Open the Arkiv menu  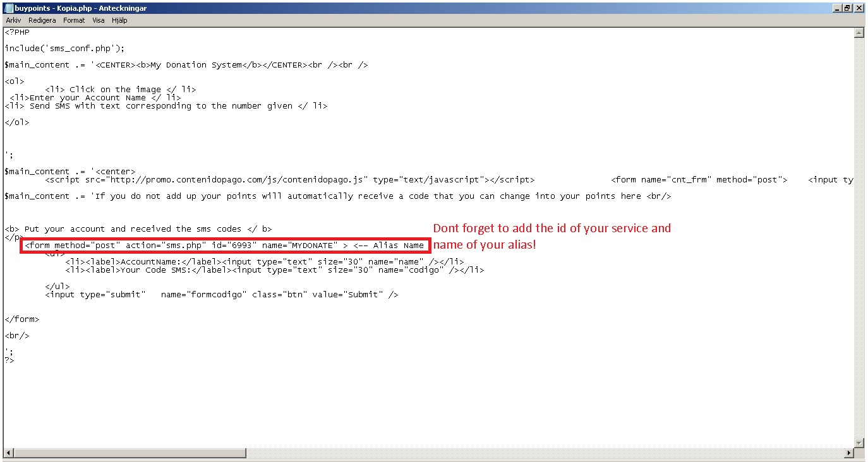pyautogui.click(x=13, y=20)
